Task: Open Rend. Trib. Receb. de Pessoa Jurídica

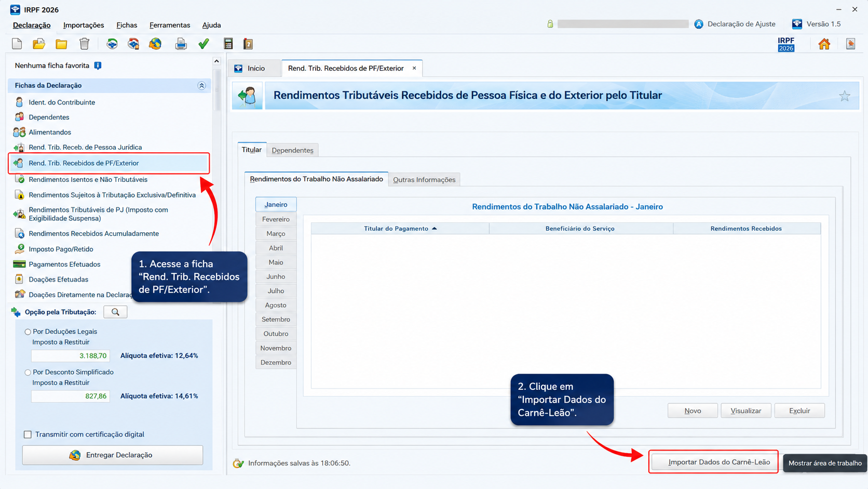Action: coord(85,148)
